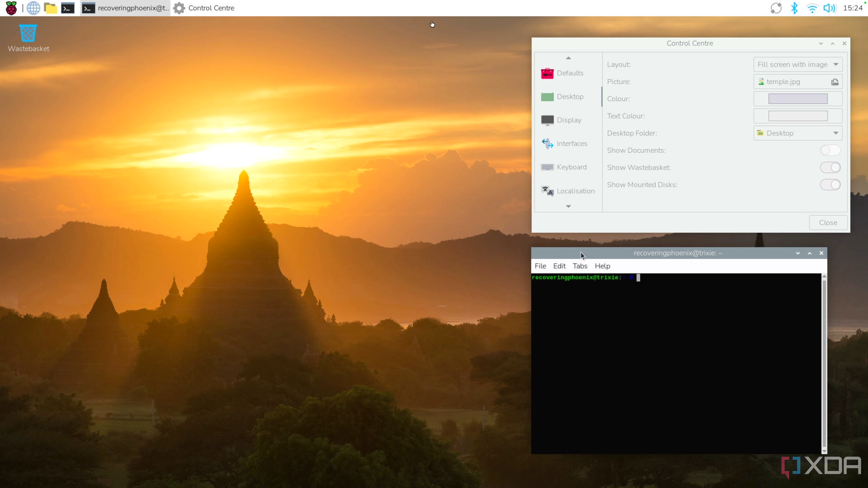The width and height of the screenshot is (868, 488).
Task: Toggle the Show Mounted Disks switch
Action: point(830,185)
